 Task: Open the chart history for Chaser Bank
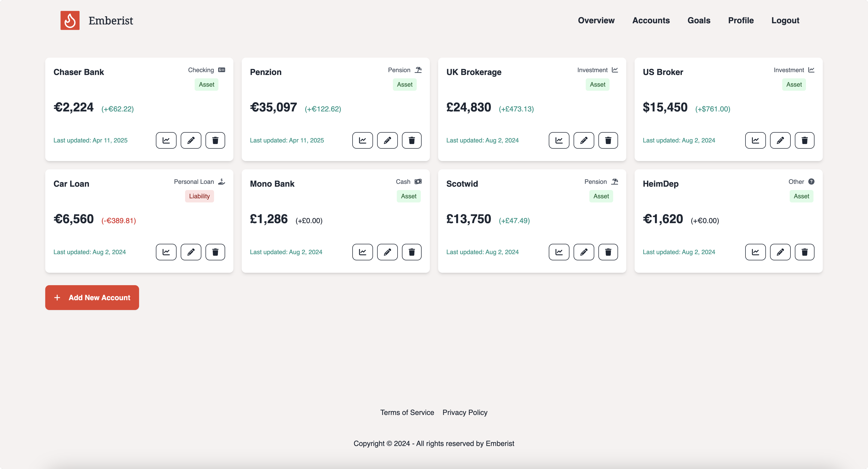[x=166, y=140]
